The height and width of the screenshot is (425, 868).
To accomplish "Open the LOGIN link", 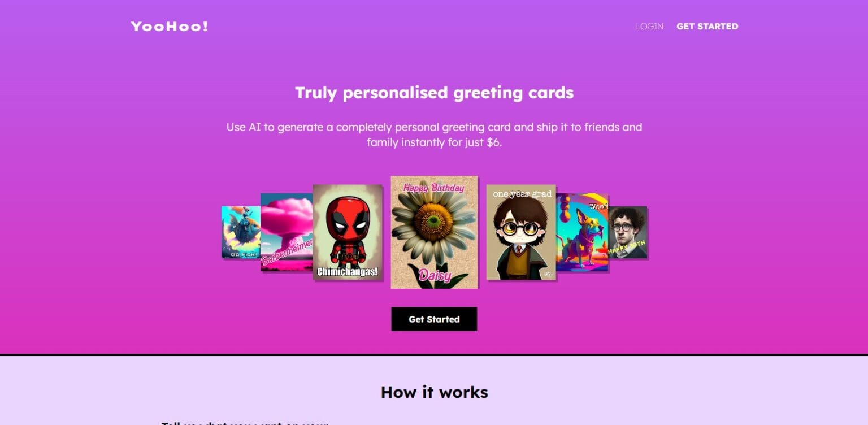I will 649,27.
